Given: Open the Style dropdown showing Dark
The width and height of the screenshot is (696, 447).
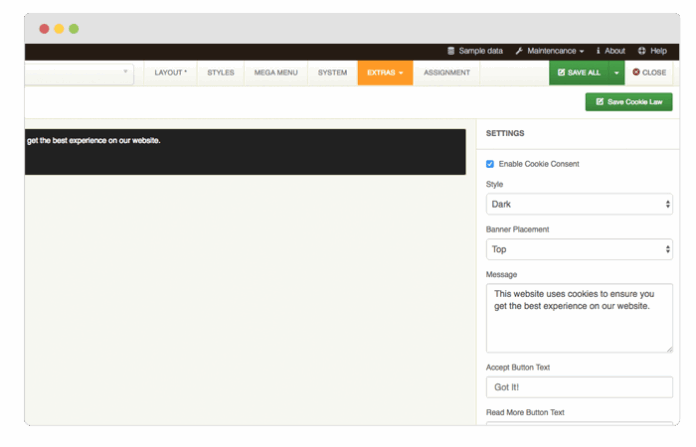Looking at the screenshot, I should [579, 204].
